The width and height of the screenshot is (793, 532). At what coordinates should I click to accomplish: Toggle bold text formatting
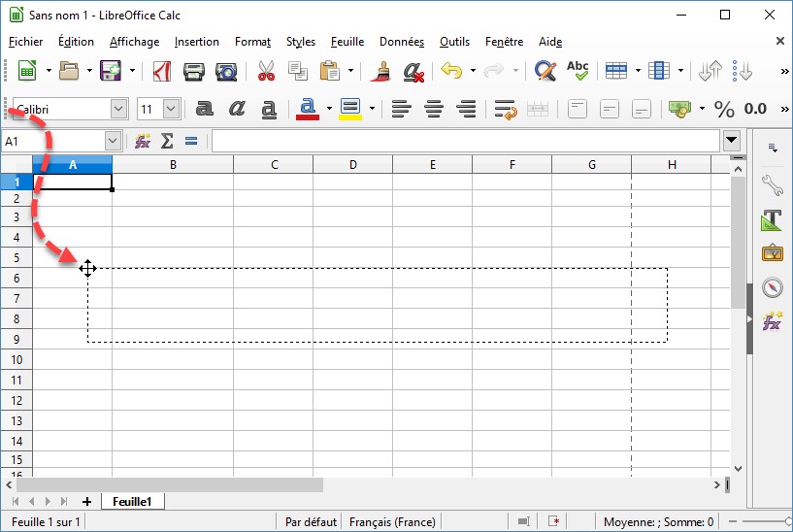[205, 109]
